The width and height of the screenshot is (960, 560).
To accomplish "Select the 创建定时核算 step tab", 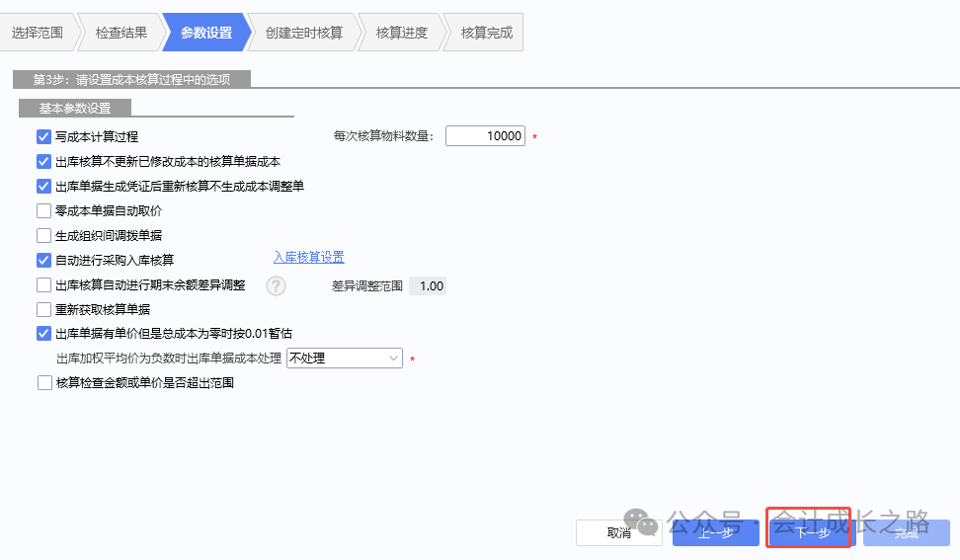I will (x=303, y=33).
